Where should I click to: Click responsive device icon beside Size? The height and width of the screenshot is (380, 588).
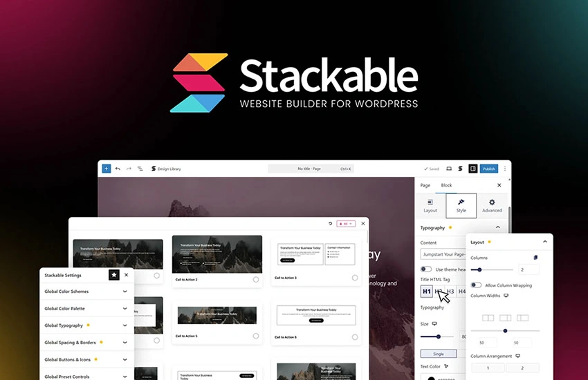click(434, 324)
